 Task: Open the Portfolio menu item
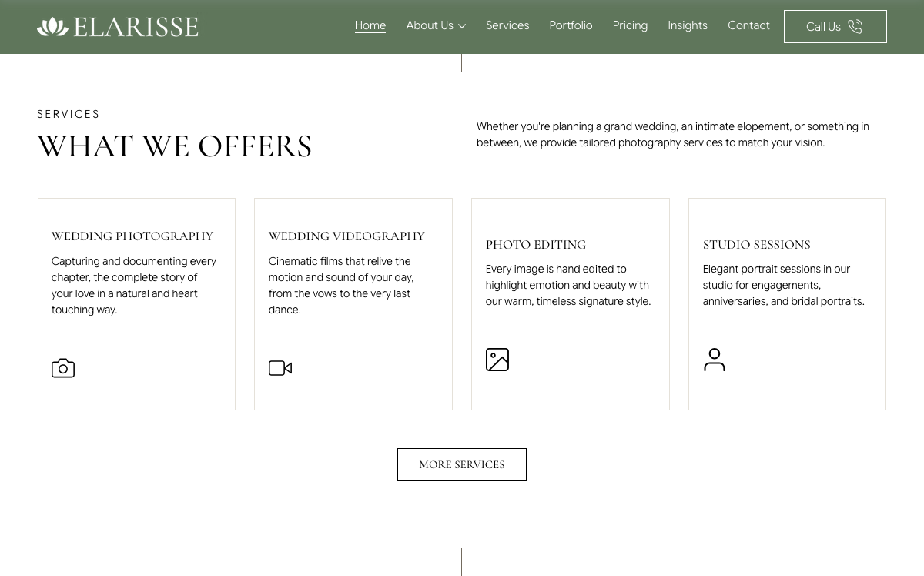[571, 25]
